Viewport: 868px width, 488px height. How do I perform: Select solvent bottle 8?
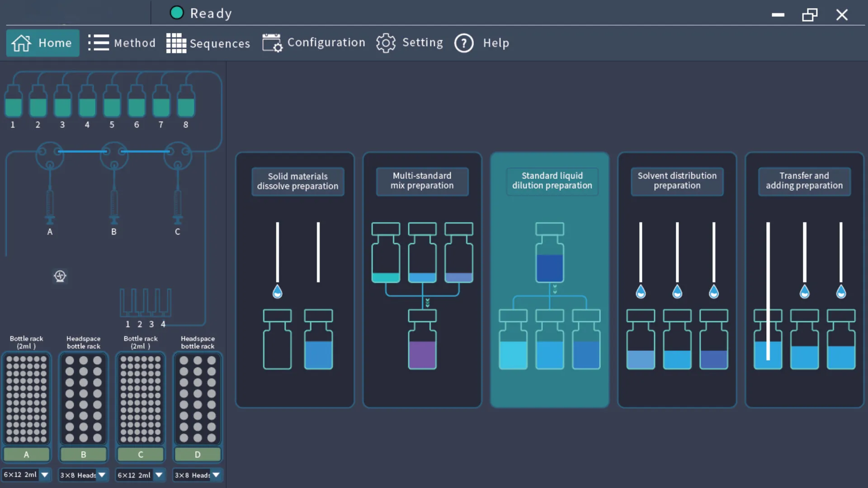(x=186, y=102)
